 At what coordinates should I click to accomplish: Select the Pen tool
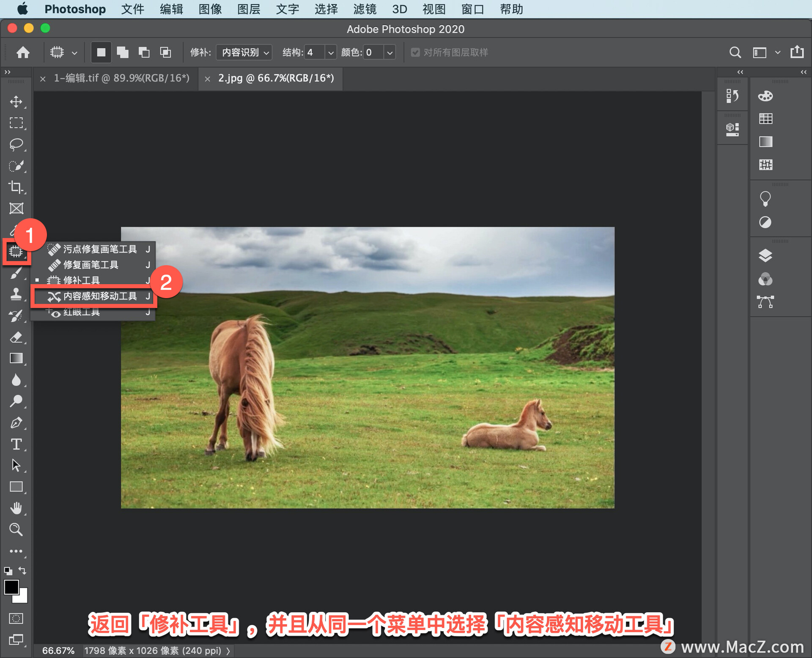click(16, 422)
